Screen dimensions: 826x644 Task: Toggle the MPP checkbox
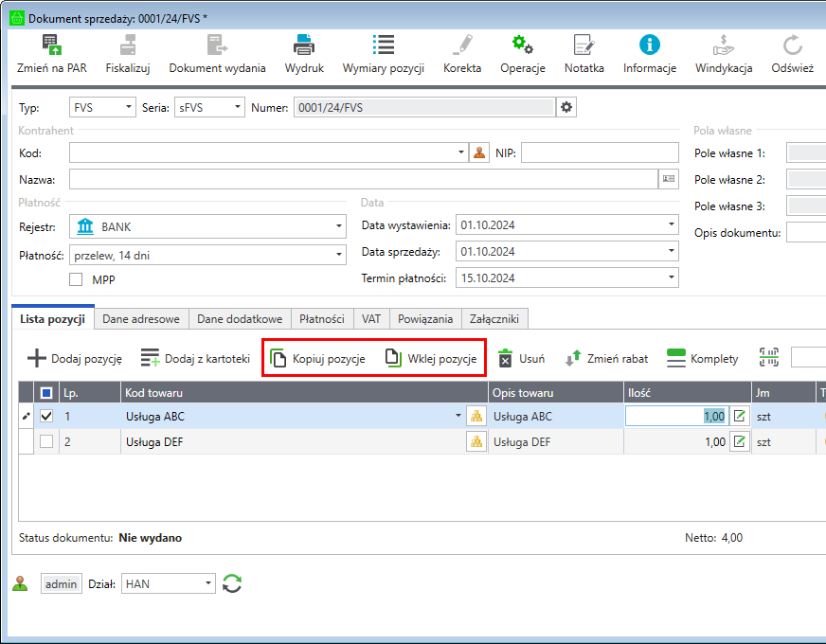point(76,279)
